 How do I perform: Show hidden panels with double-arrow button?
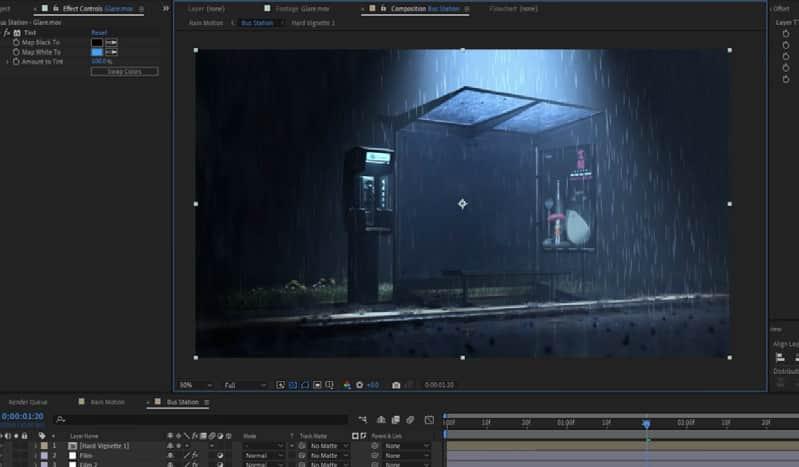click(x=166, y=9)
